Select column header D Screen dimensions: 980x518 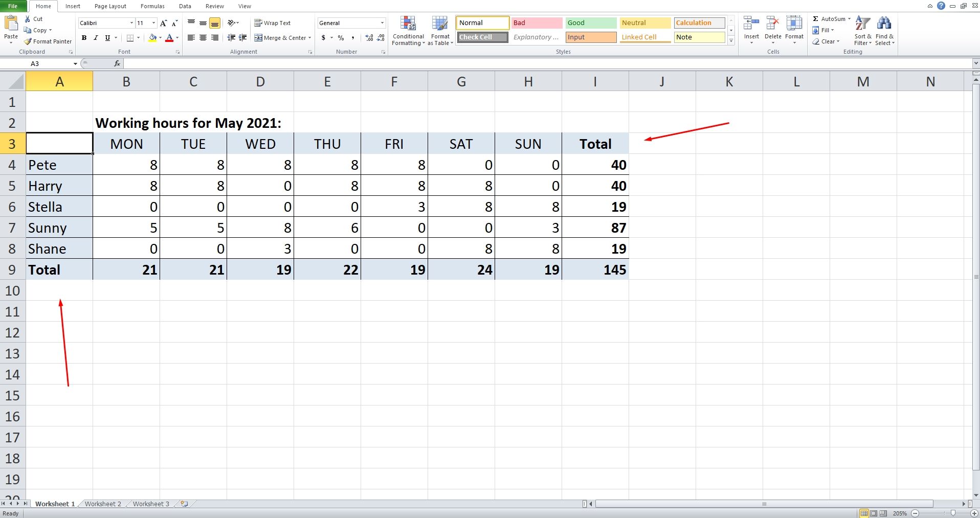[260, 81]
